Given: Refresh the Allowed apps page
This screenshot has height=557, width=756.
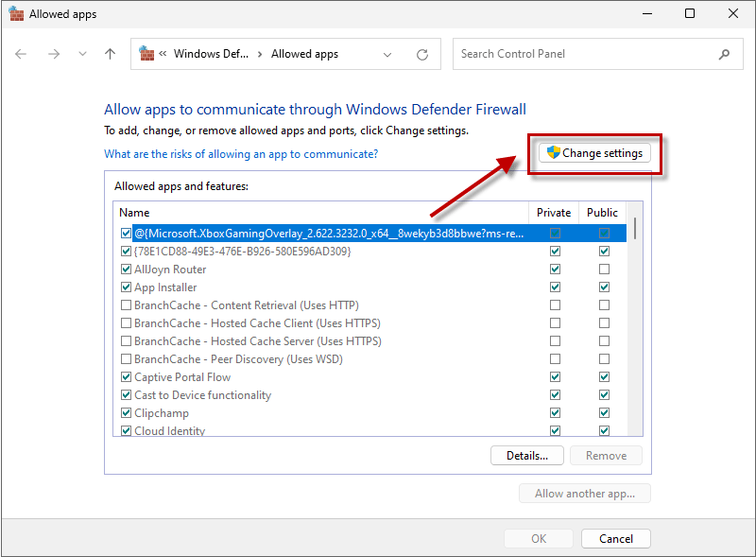Looking at the screenshot, I should (422, 55).
